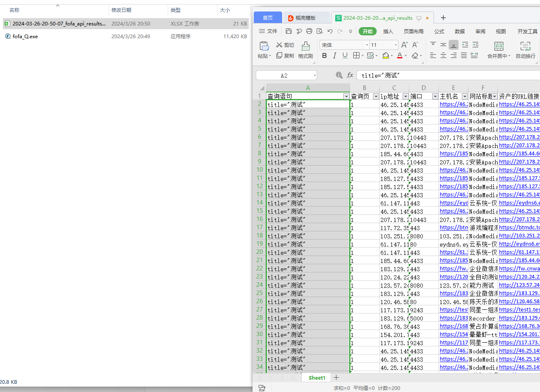The image size is (540, 392).
Task: Align text left horizontally
Action: click(x=433, y=55)
